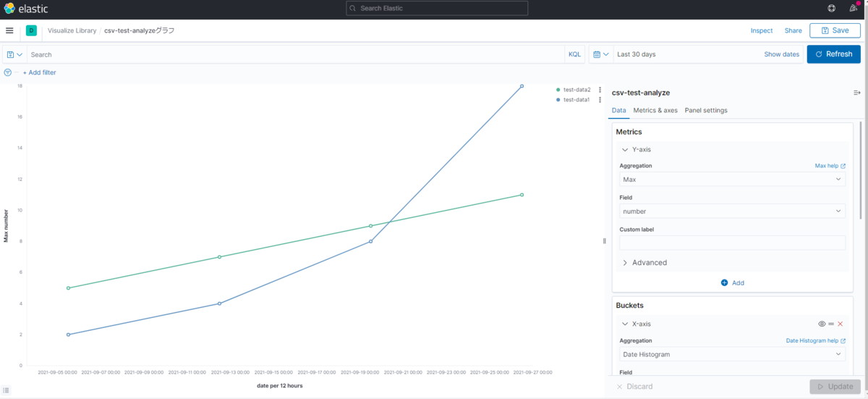The width and height of the screenshot is (868, 399).
Task: Switch to Metrics & axes tab
Action: (x=655, y=110)
